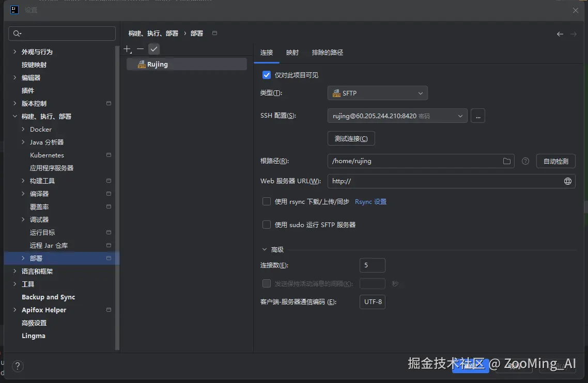Click project-level icon beside 编译器
Image resolution: width=588 pixels, height=383 pixels.
(109, 194)
